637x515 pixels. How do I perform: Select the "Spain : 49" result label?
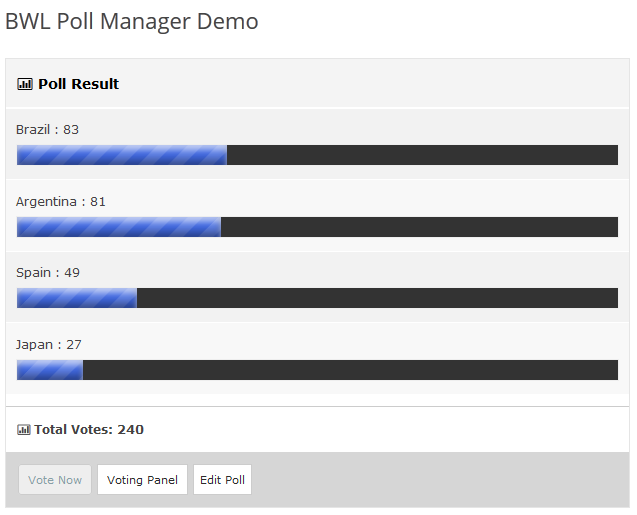[48, 273]
